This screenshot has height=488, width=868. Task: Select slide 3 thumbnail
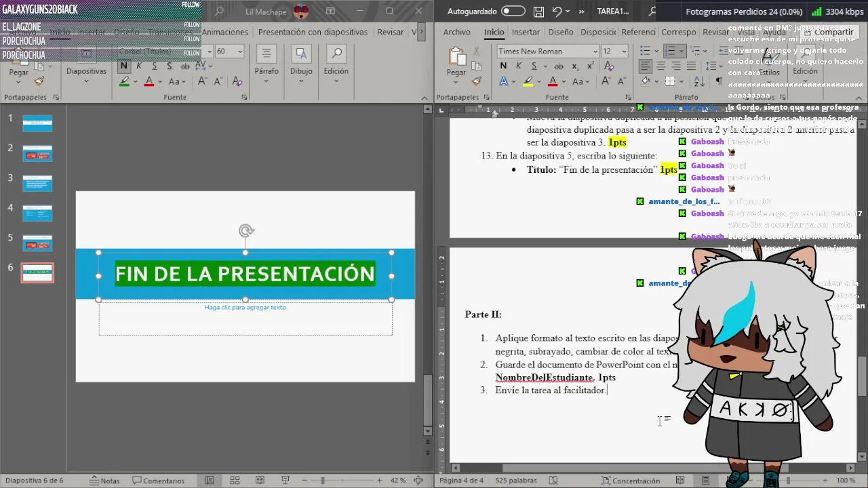pos(37,183)
